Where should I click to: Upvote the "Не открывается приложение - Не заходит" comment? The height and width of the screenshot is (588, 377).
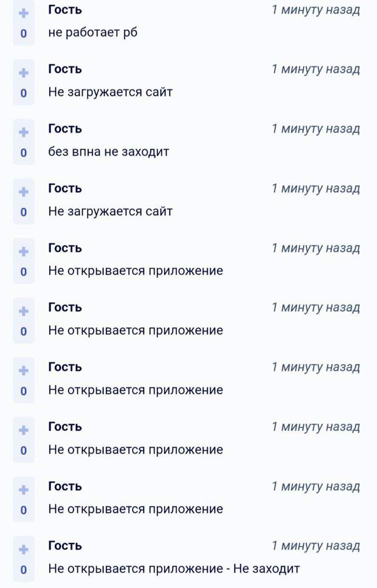click(x=23, y=549)
